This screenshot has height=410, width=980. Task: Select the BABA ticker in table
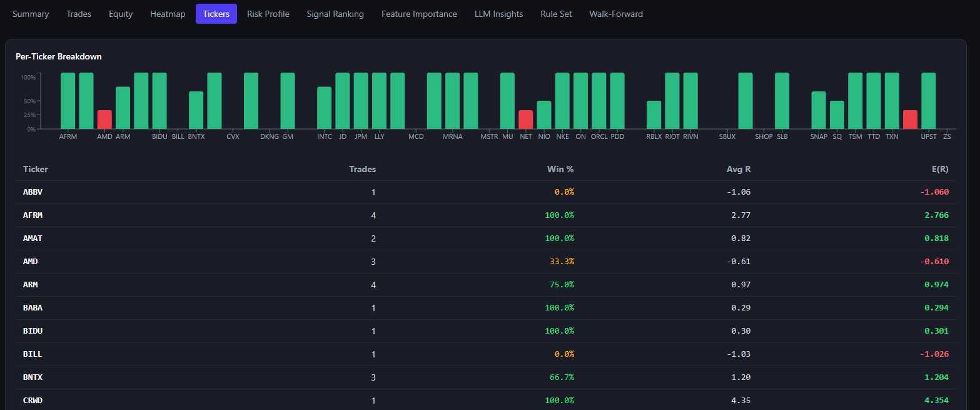(33, 308)
